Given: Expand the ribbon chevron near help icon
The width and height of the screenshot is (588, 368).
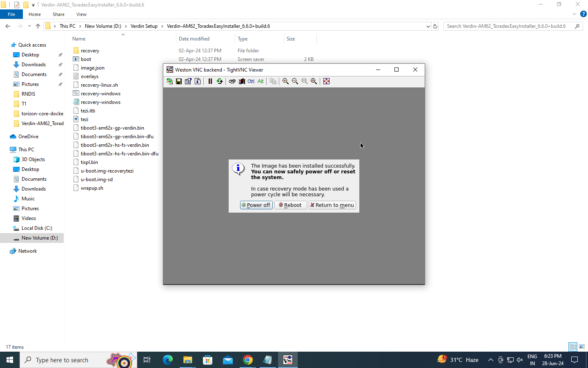Looking at the screenshot, I should tap(574, 14).
